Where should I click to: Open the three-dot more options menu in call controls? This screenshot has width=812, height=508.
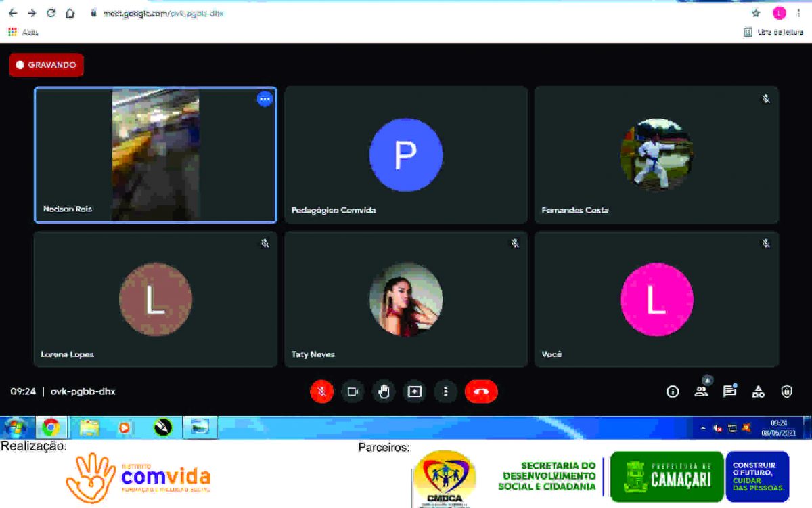click(445, 391)
